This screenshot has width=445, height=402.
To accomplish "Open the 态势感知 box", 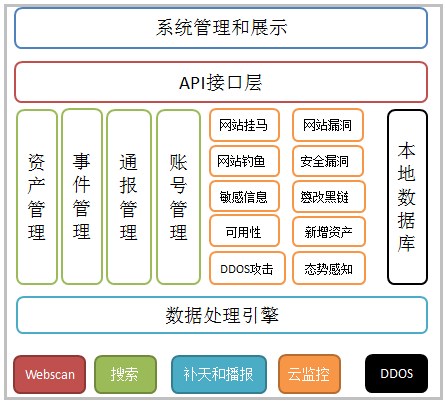I will pos(329,268).
